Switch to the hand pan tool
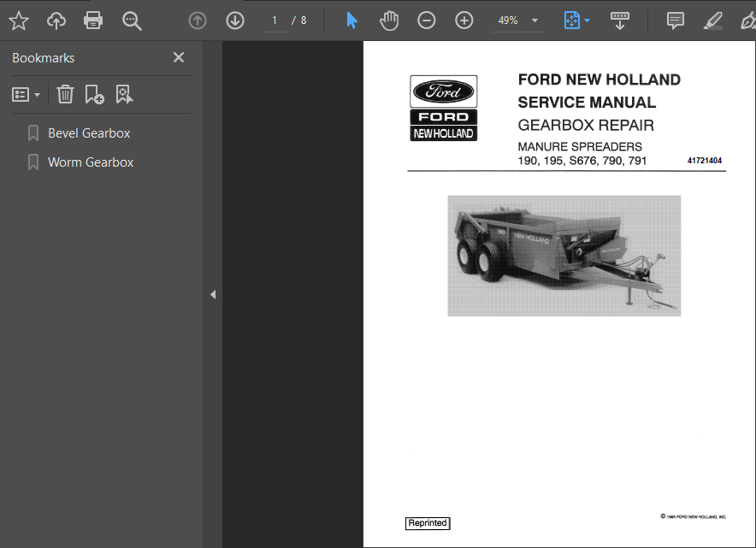The height and width of the screenshot is (548, 756). [389, 21]
